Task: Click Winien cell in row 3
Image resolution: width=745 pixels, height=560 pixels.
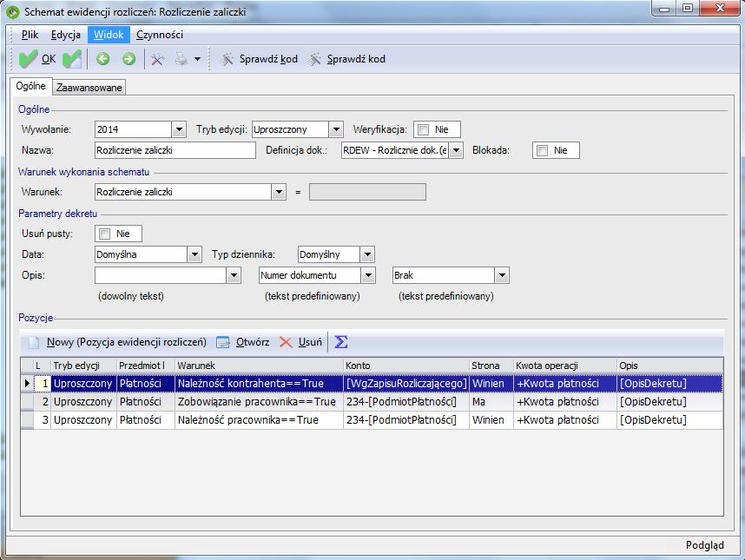Action: point(491,420)
